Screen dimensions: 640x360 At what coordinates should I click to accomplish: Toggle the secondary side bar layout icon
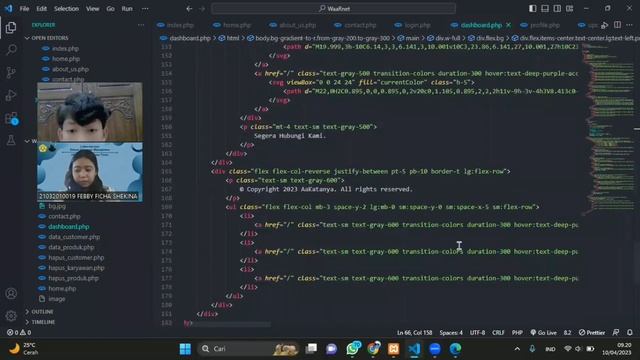(557, 8)
